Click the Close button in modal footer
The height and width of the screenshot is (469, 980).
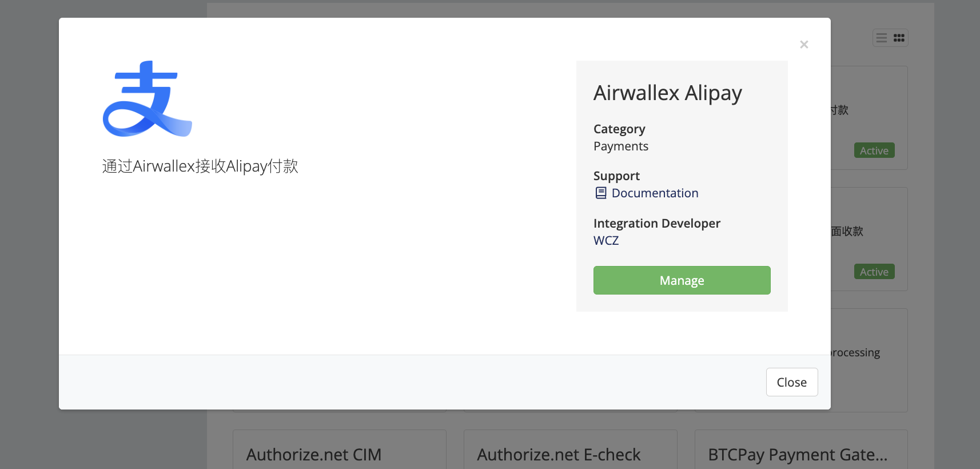click(x=791, y=382)
